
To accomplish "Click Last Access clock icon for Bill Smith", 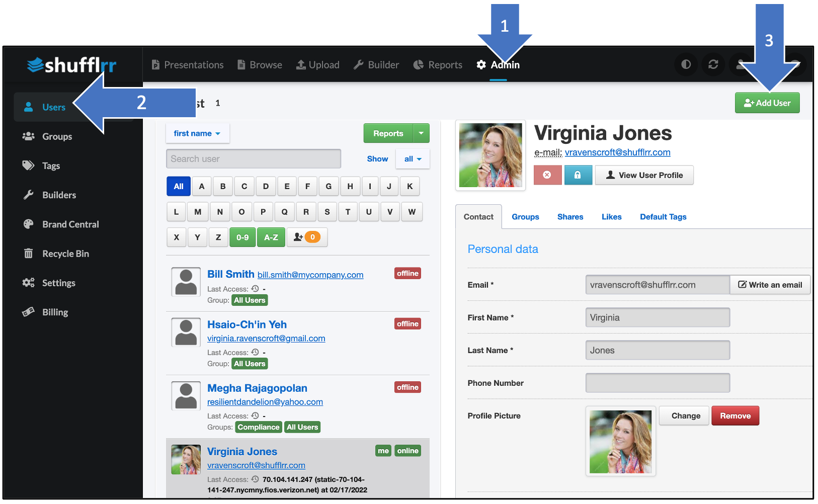I will pos(255,289).
